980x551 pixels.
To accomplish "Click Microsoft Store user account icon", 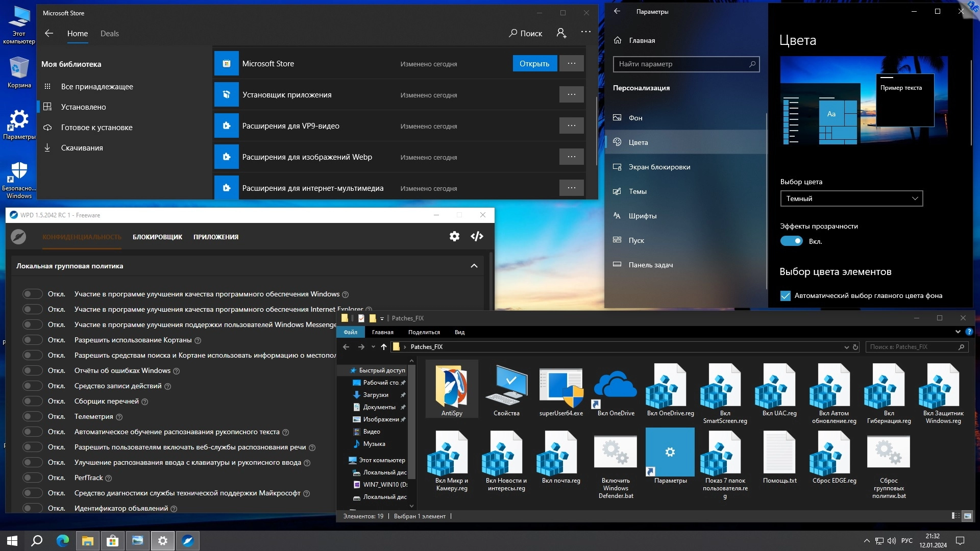I will [x=561, y=33].
